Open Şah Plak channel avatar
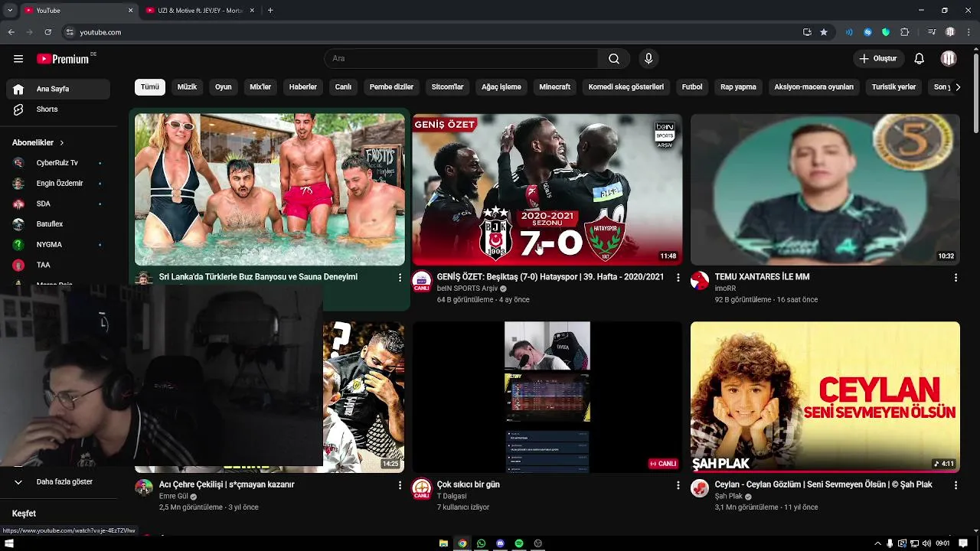 tap(700, 488)
